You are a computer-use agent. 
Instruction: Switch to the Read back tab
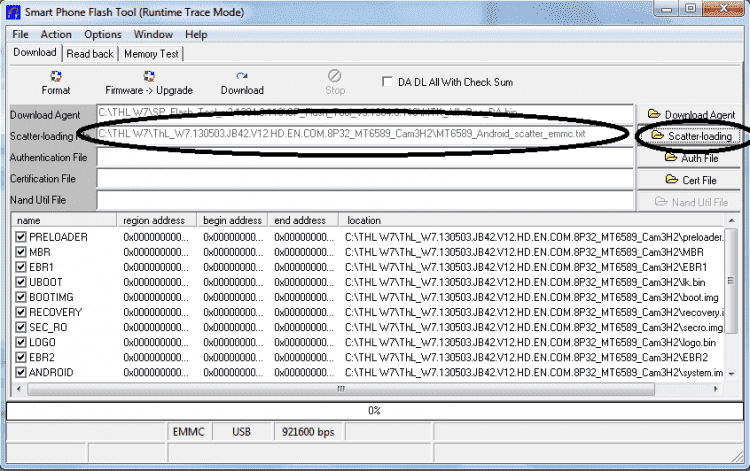90,54
